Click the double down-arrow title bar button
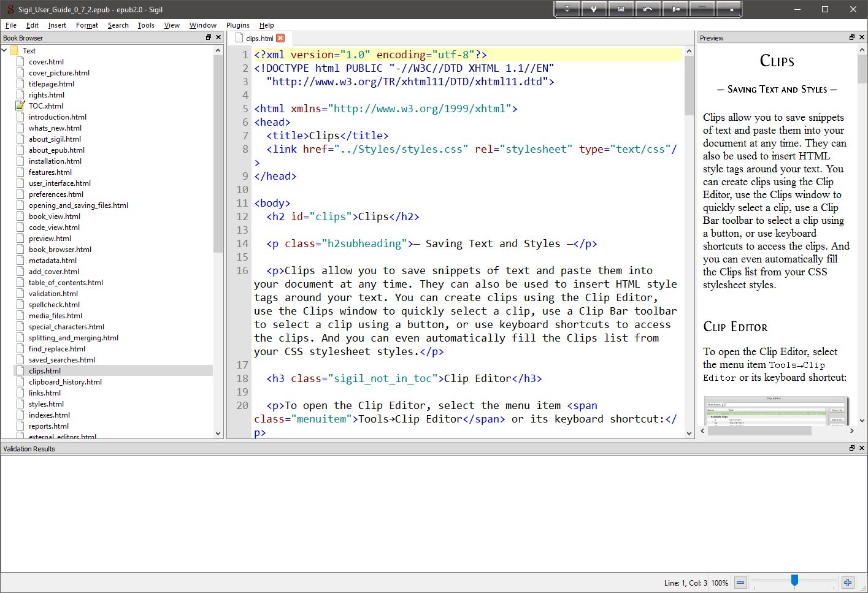Screen dimensions: 868x593 567,9
